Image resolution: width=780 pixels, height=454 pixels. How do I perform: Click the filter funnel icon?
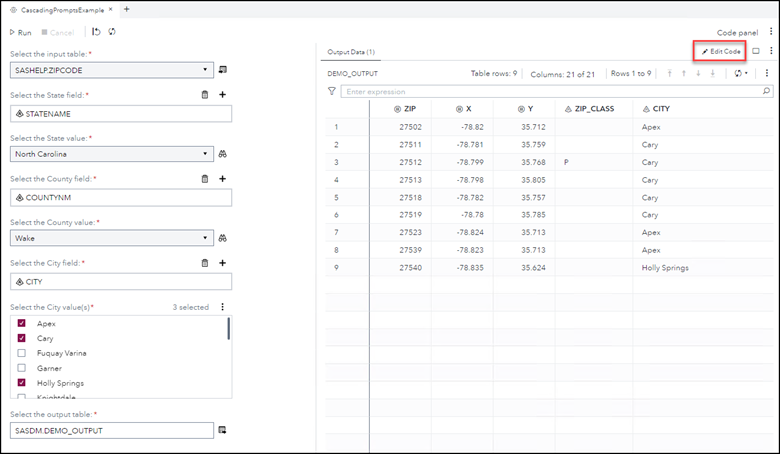332,91
